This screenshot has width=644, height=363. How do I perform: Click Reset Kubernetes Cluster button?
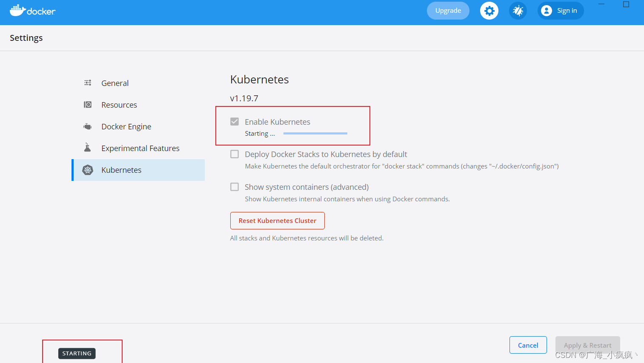(x=278, y=220)
